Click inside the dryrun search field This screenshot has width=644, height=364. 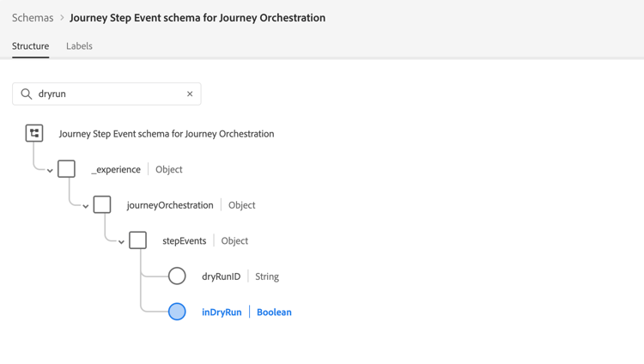point(107,94)
